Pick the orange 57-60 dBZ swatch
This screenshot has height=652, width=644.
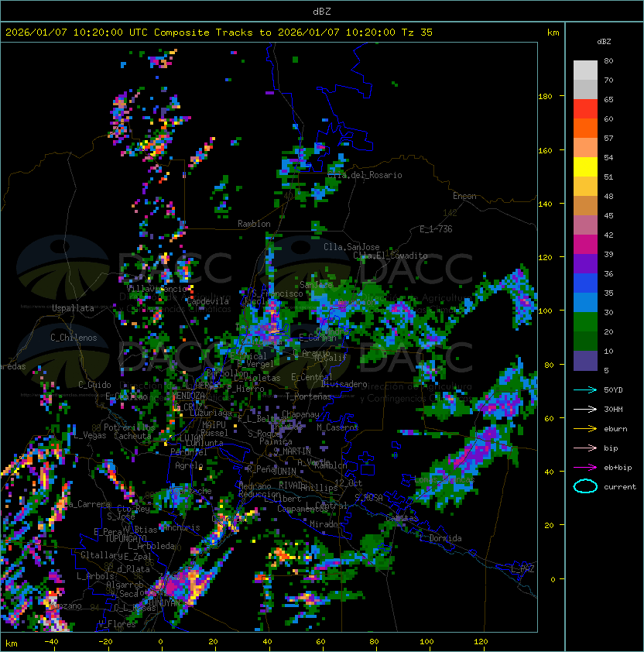(x=585, y=128)
